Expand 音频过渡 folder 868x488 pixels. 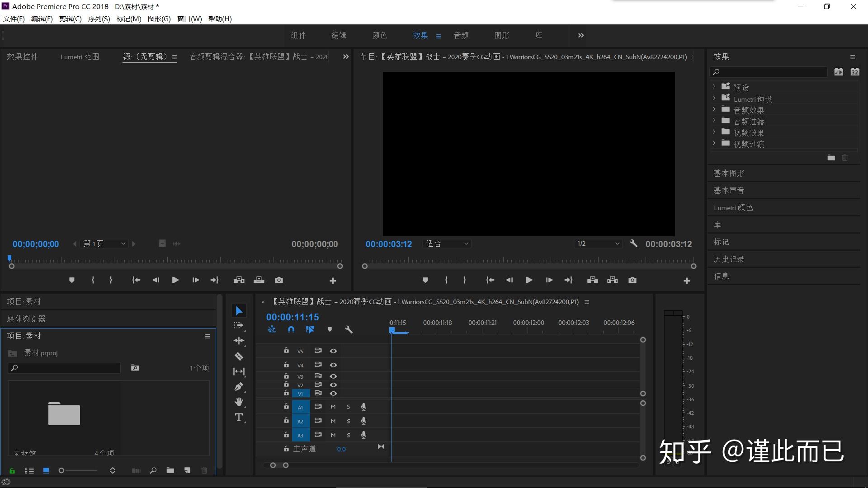coord(714,120)
